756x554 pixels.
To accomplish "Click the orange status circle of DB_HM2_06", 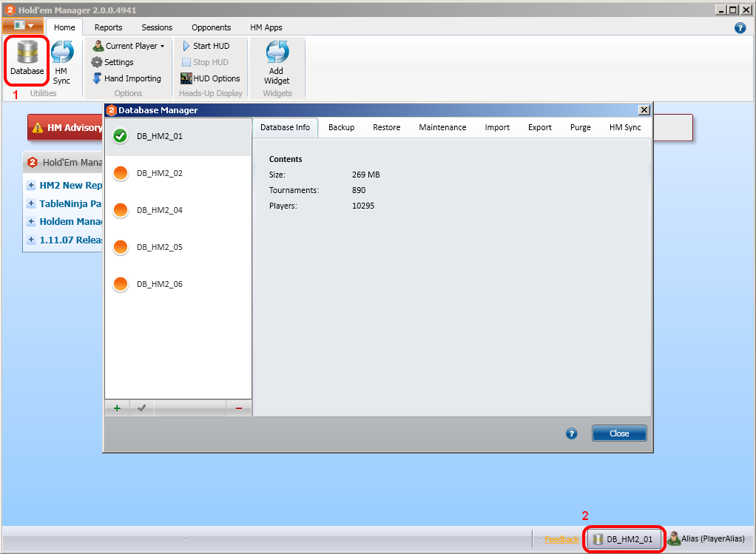I will (x=120, y=284).
